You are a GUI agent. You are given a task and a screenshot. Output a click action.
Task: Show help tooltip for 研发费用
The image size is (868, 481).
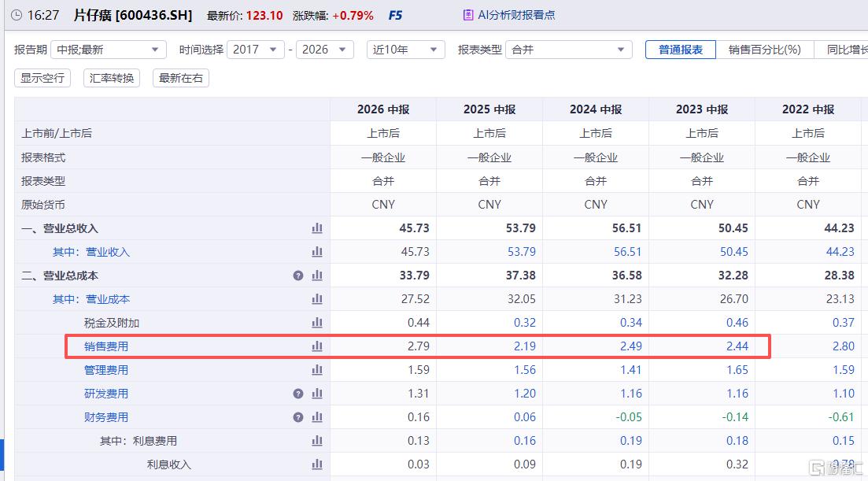pos(298,394)
